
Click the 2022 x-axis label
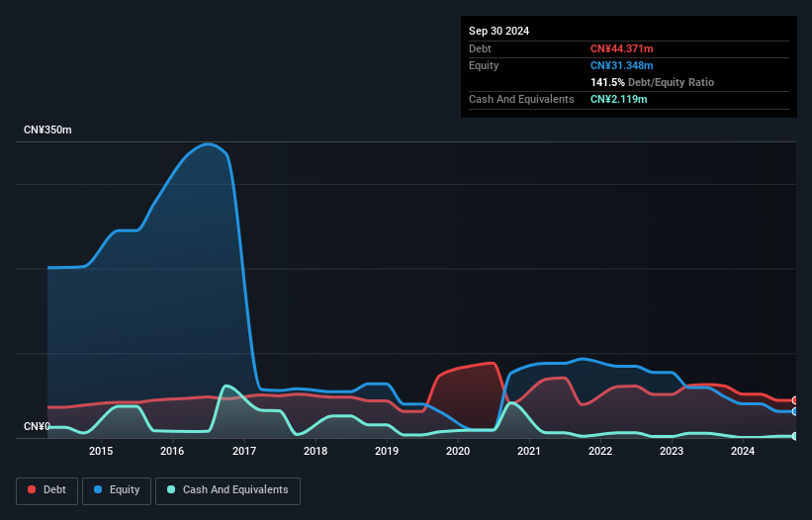[600, 451]
